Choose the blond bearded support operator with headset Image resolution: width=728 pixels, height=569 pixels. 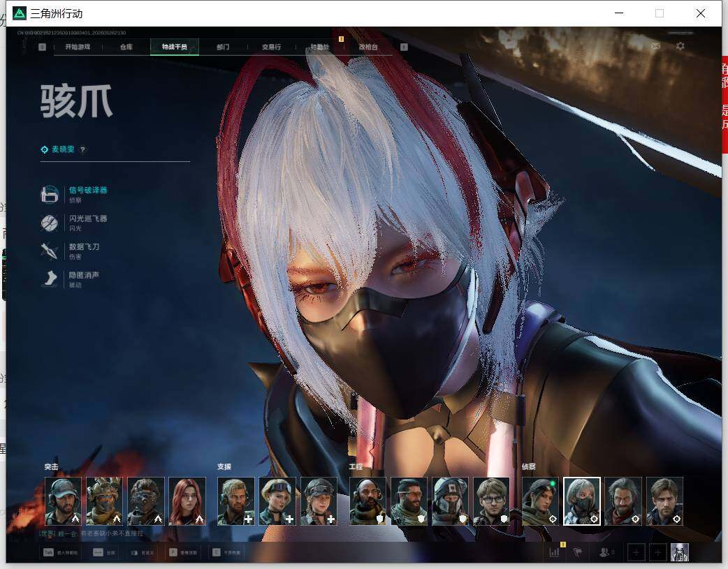[236, 501]
